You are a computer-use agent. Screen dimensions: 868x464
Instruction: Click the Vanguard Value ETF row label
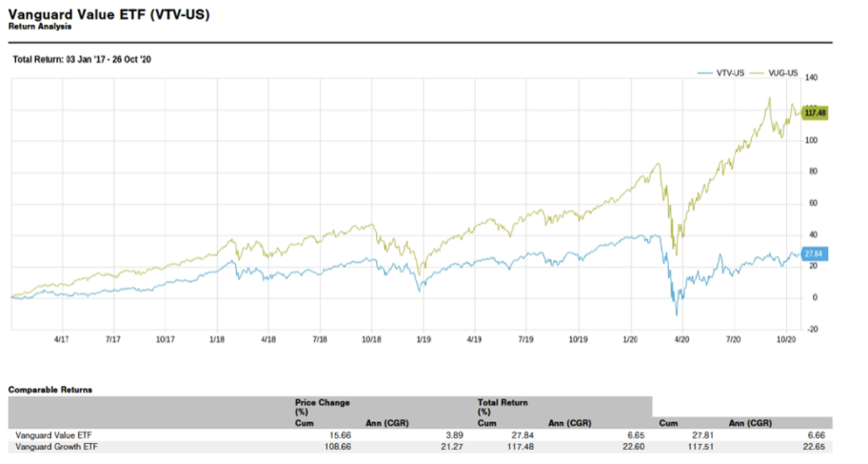click(53, 435)
